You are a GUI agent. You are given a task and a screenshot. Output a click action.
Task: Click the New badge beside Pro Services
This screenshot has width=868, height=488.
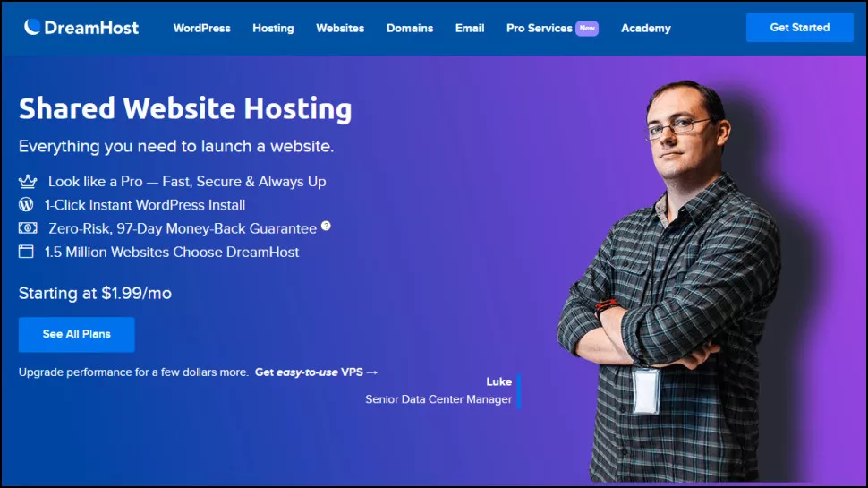tap(587, 29)
